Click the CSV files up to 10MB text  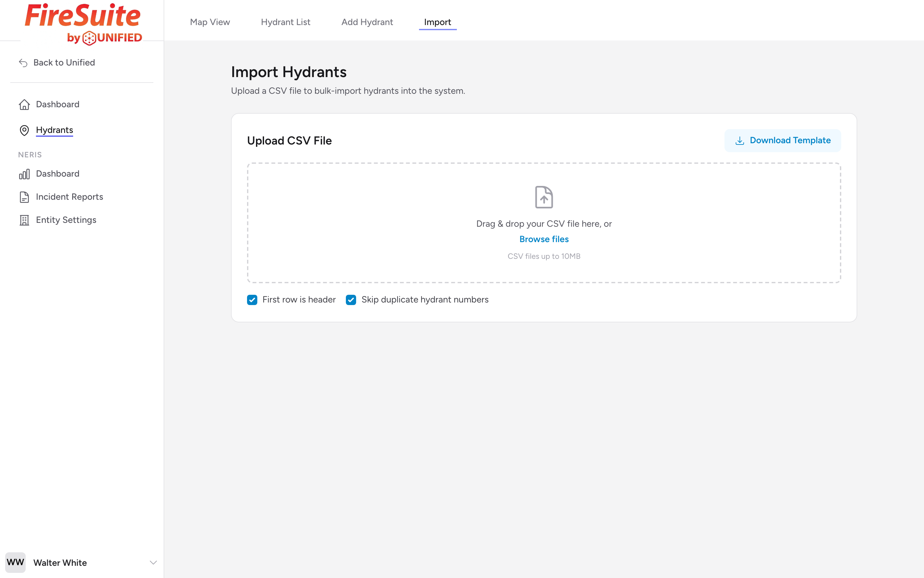544,256
